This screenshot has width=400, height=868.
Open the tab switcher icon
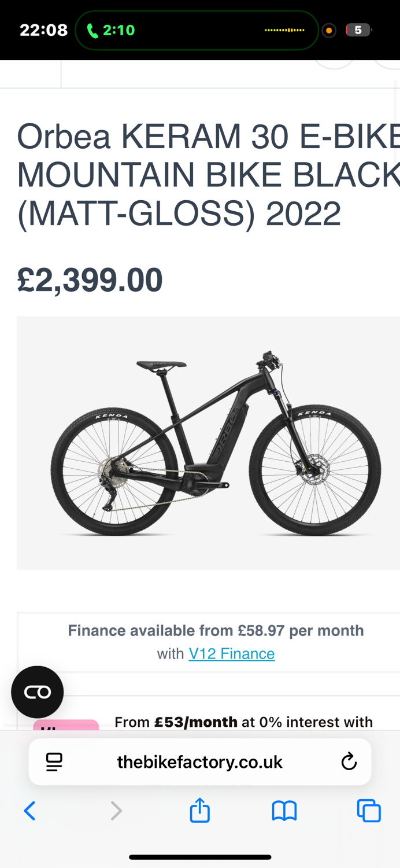coord(368,810)
